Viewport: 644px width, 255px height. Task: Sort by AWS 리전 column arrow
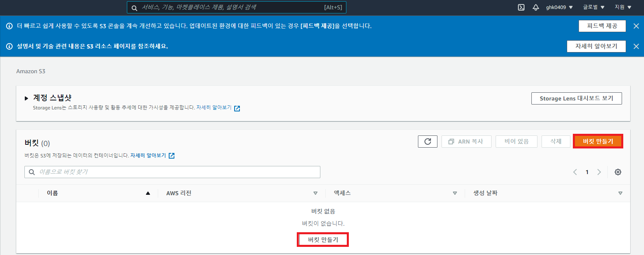click(x=315, y=193)
